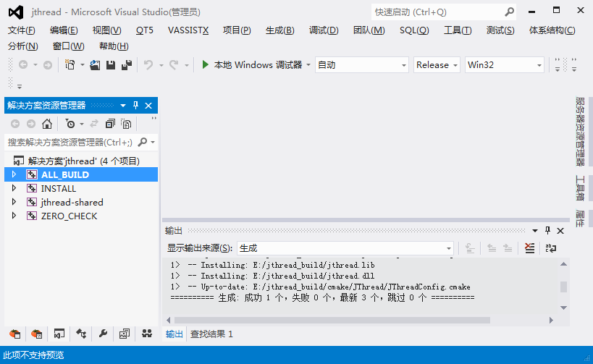
Task: Toggle Show All Files in Solution Explorer
Action: (x=126, y=124)
